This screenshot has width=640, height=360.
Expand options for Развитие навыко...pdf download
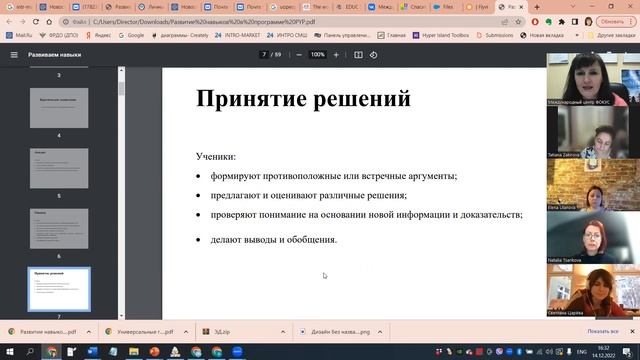89,332
